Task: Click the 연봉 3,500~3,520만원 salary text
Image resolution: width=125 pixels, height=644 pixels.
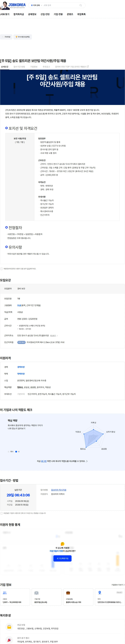Action: (27, 319)
